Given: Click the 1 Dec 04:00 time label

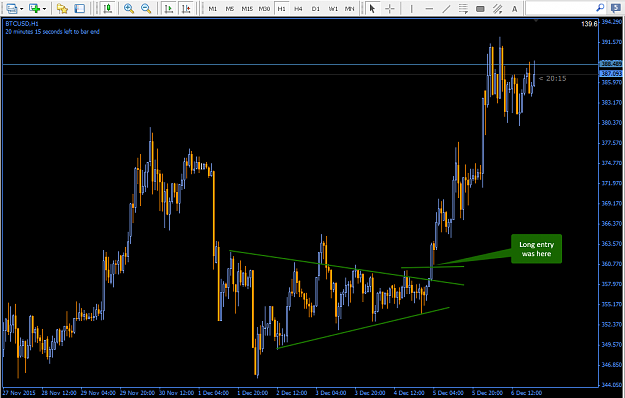Looking at the screenshot, I should 214,393.
